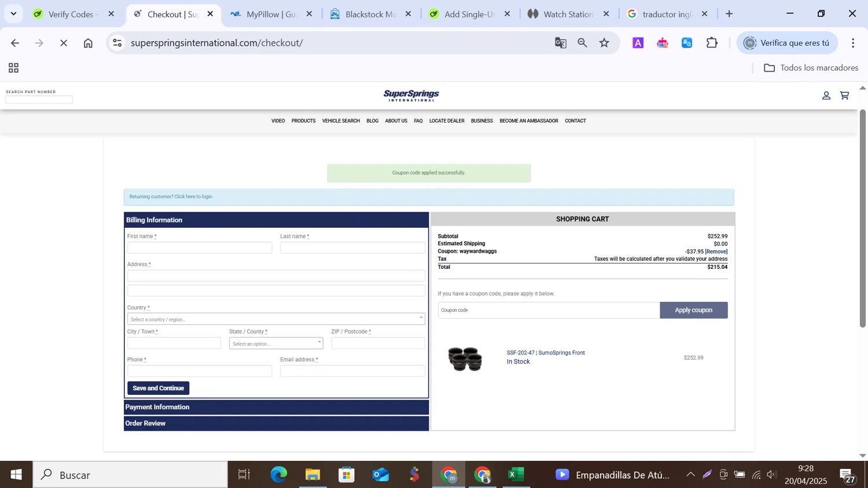Image resolution: width=868 pixels, height=488 pixels.
Task: Open the BLOG menu item
Action: tap(372, 121)
